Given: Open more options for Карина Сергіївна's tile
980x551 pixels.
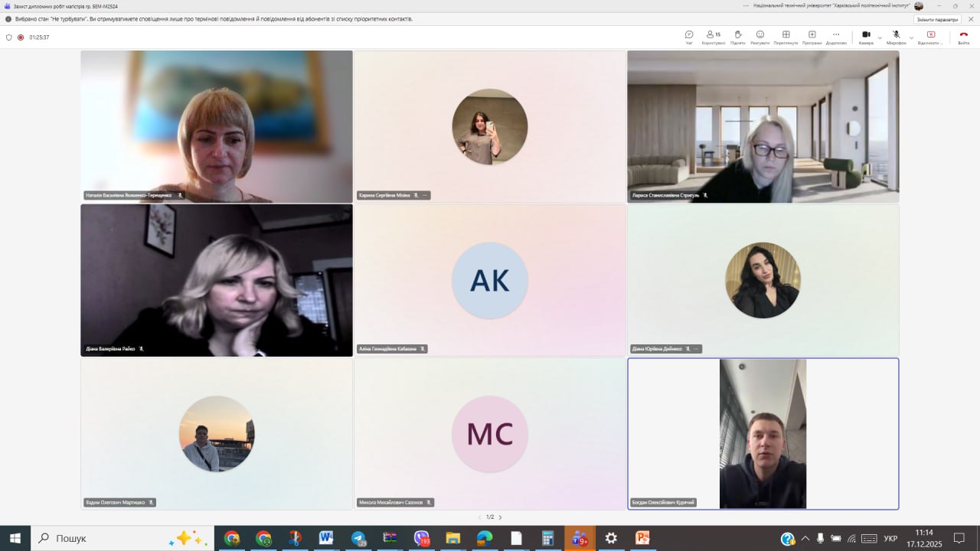Looking at the screenshot, I should [425, 195].
